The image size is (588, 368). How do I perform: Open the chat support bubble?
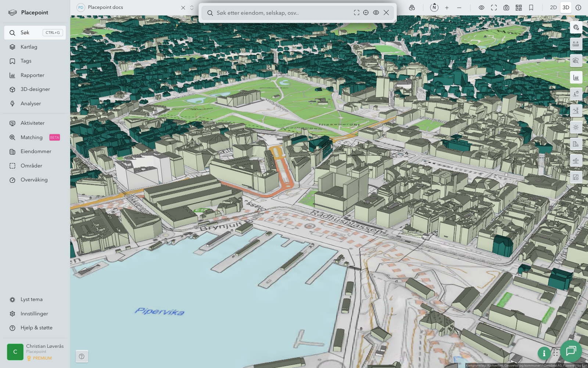point(571,351)
